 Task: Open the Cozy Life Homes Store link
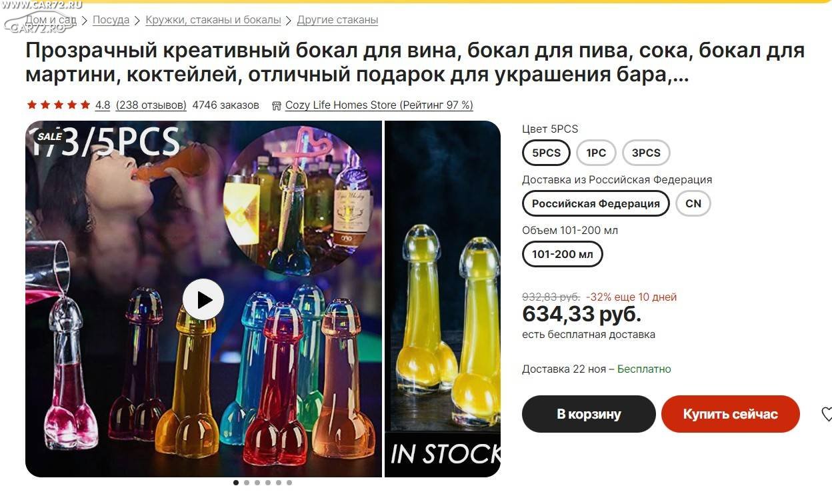point(379,105)
